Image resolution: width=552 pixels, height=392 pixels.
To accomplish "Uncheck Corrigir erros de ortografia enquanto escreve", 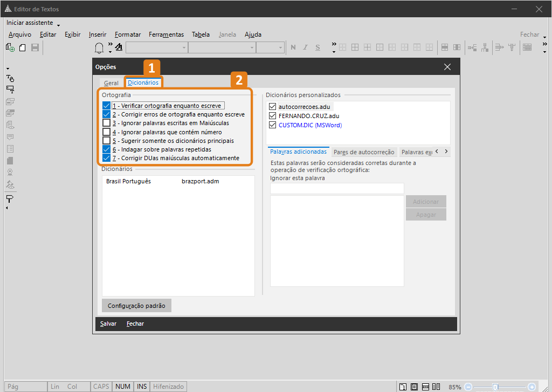I will (106, 114).
